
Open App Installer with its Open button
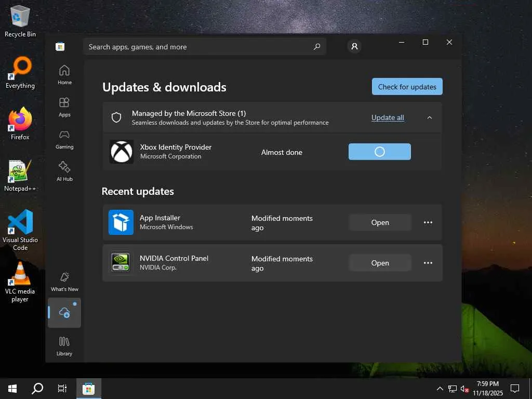[380, 222]
